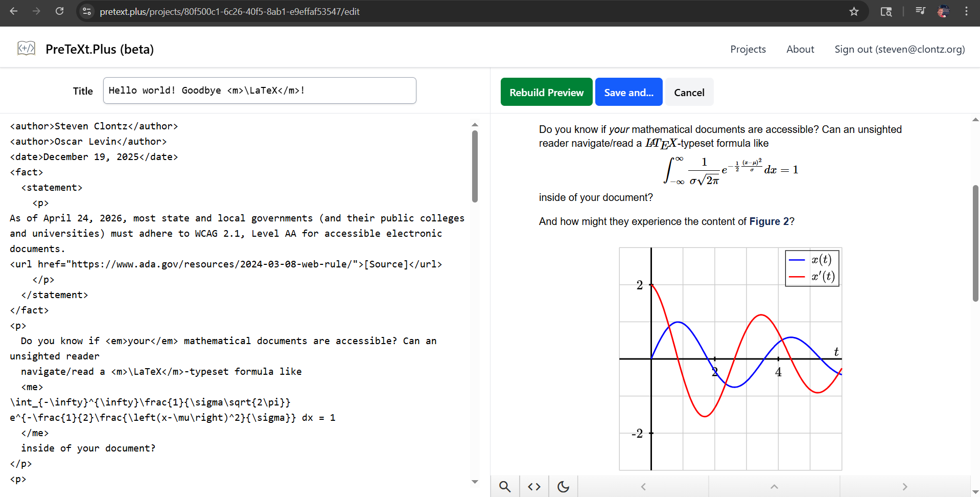Open the Projects menu item
980x497 pixels.
748,49
